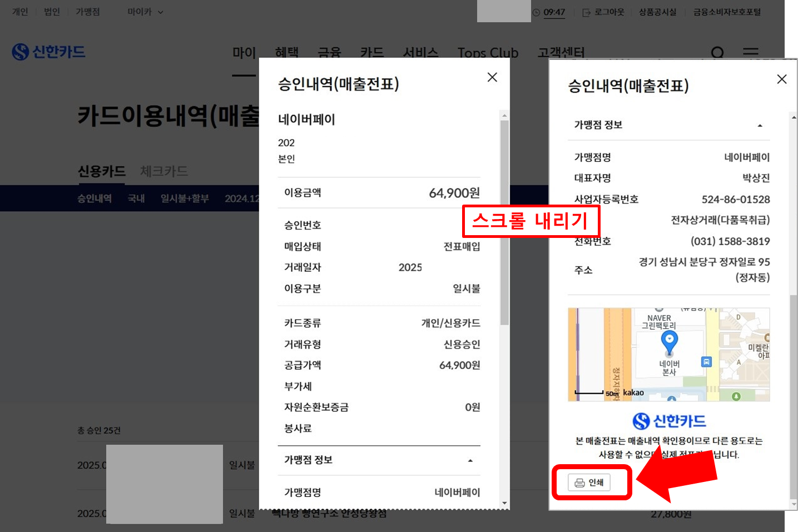Click the 사업자등록번호 524-86-01528 value
The width and height of the screenshot is (798, 532).
point(736,199)
